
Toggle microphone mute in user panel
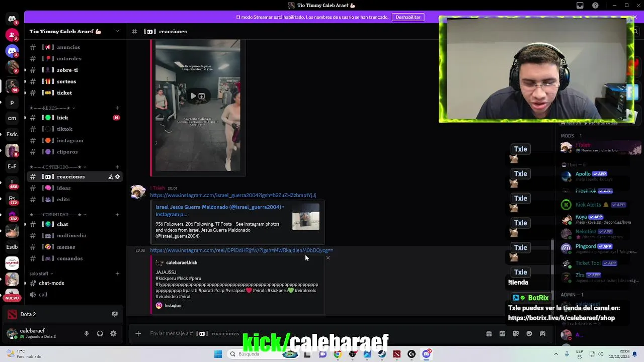(x=87, y=333)
